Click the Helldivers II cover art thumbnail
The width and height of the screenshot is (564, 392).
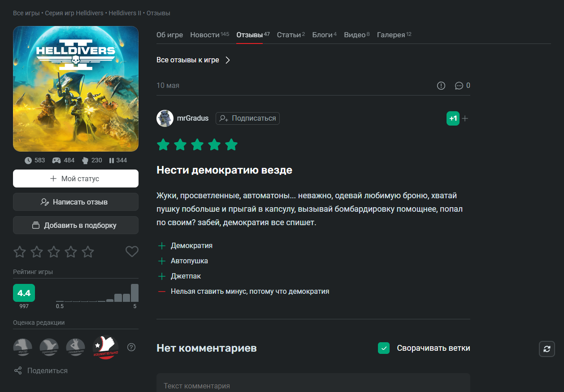tap(76, 89)
